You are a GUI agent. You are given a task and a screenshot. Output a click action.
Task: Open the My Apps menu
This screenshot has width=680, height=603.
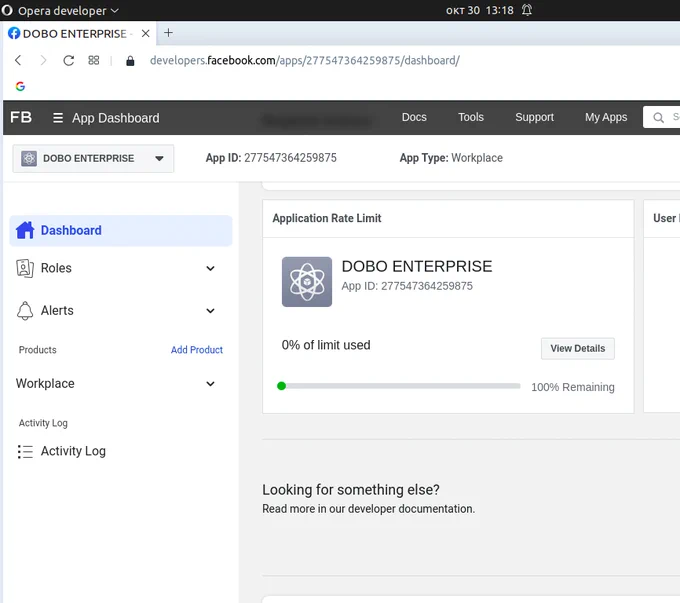(606, 117)
